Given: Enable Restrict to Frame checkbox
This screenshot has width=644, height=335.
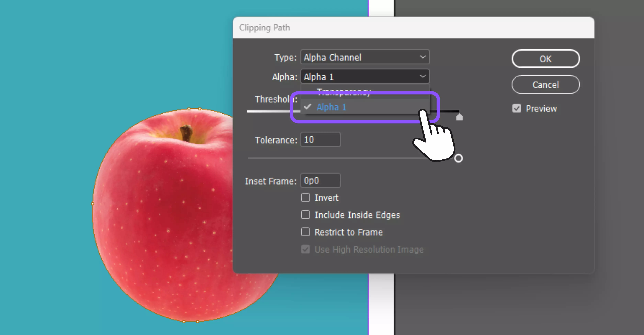Looking at the screenshot, I should (x=305, y=232).
